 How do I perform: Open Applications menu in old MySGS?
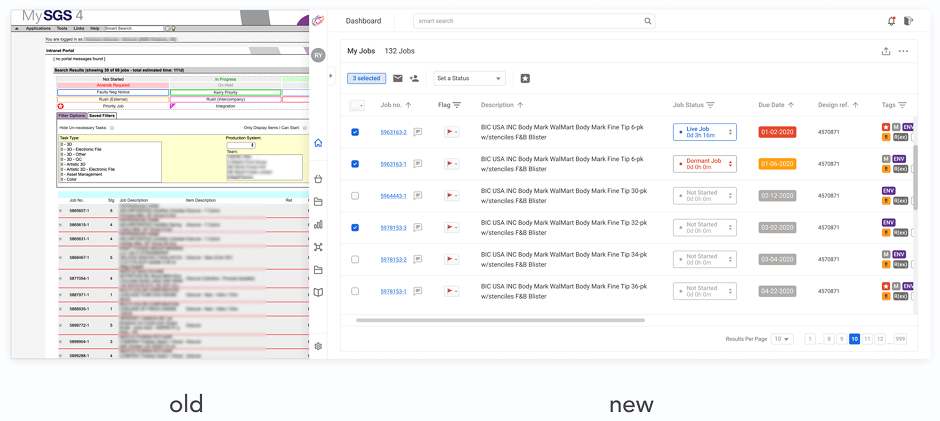pyautogui.click(x=38, y=28)
